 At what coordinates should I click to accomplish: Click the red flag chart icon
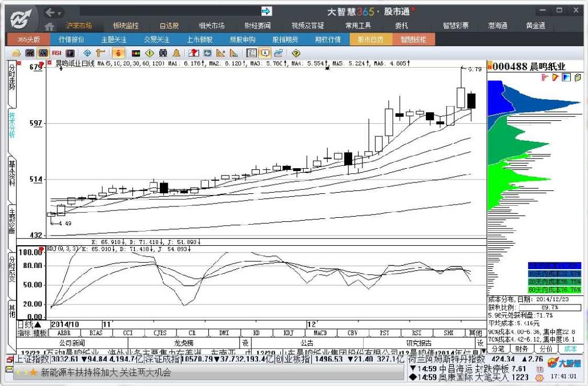pos(194,53)
